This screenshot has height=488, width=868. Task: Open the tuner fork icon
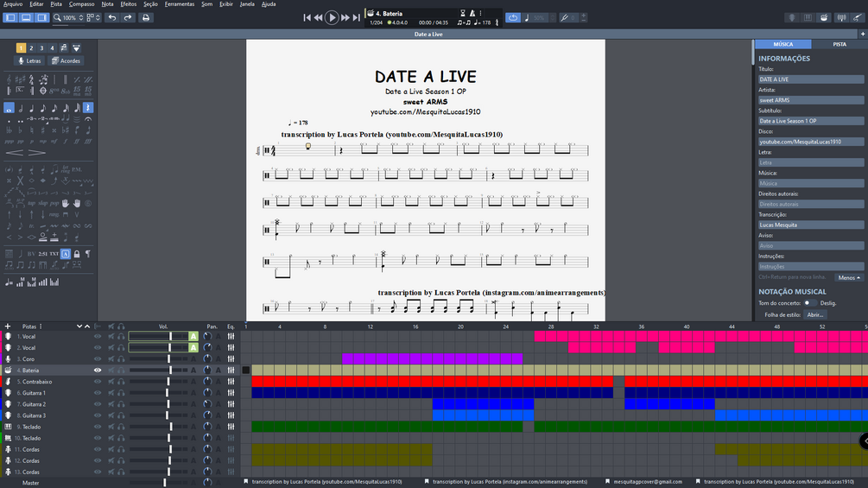coord(563,17)
